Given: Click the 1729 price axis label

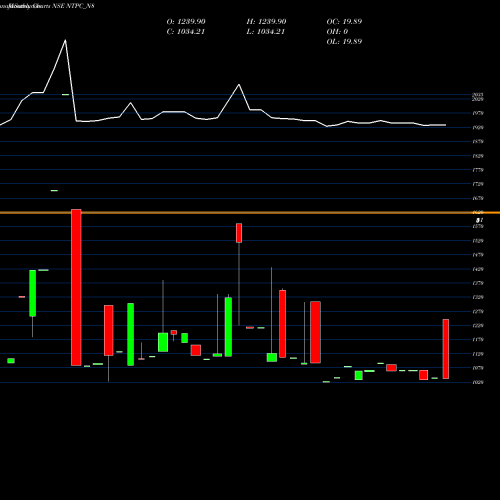Looking at the screenshot, I should click(x=478, y=184).
